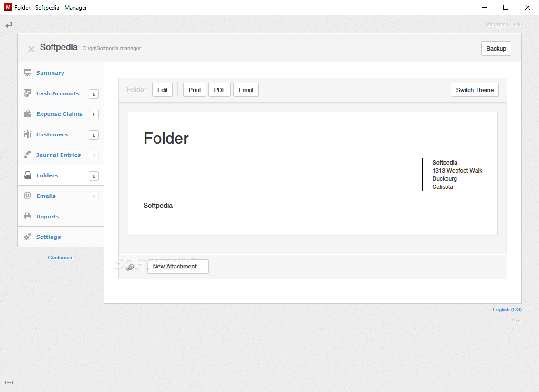Click the C:\gg\Softpedia.manager file path
539x392 pixels.
tap(112, 49)
